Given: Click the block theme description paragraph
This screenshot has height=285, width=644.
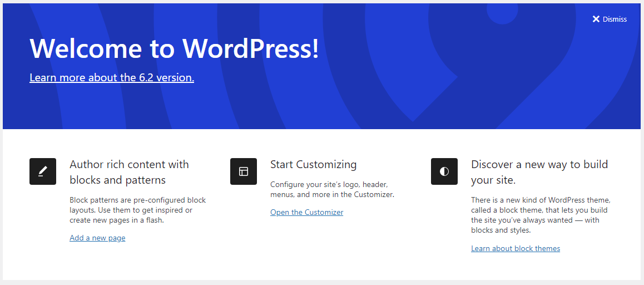Looking at the screenshot, I should (x=539, y=215).
